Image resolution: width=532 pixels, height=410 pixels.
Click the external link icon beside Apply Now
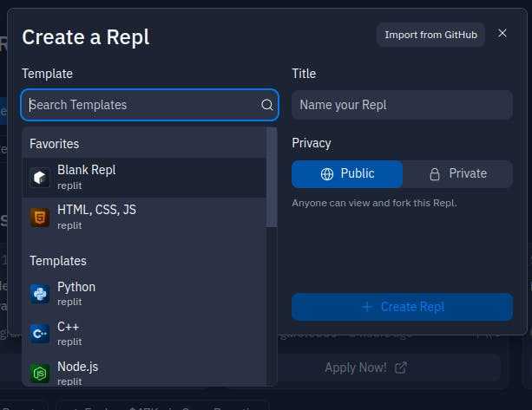point(401,368)
